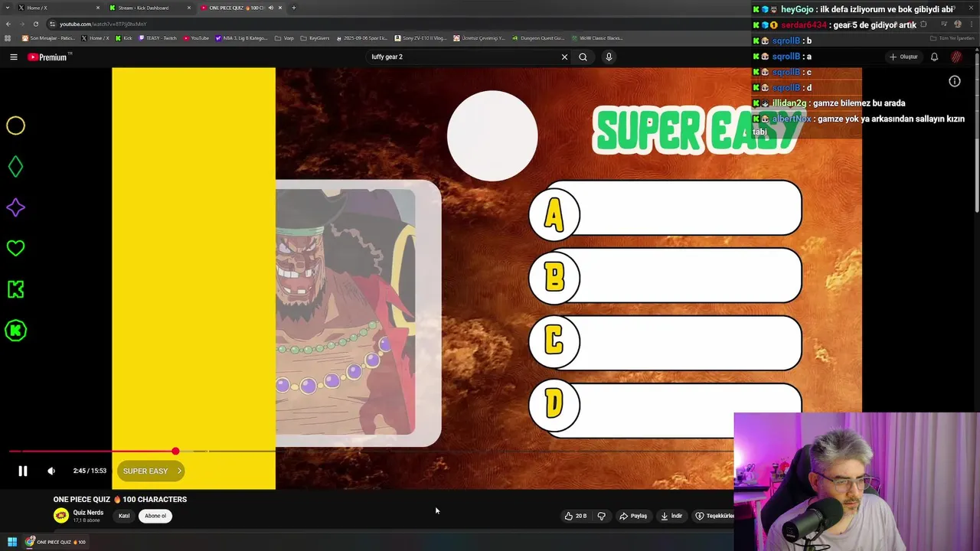Send thanks via Teşekkürler button

[x=714, y=516]
